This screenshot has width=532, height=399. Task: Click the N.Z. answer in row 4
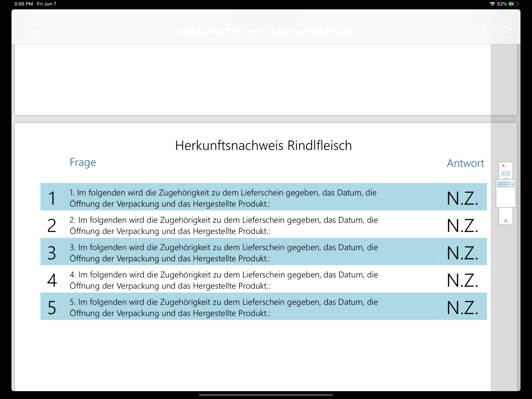click(x=462, y=280)
